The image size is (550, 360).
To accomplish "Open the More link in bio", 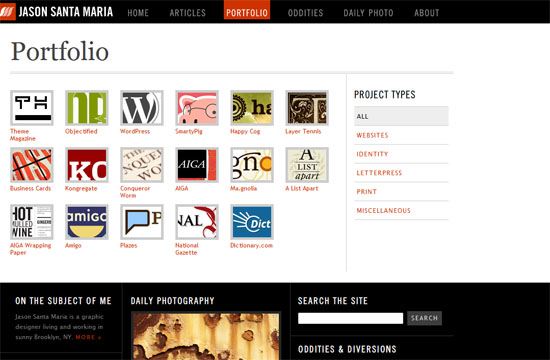I will [x=88, y=337].
